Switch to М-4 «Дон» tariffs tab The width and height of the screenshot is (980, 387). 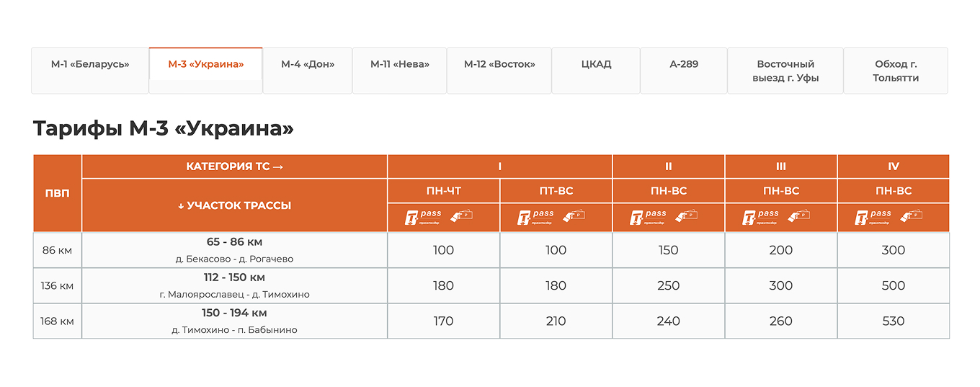308,64
